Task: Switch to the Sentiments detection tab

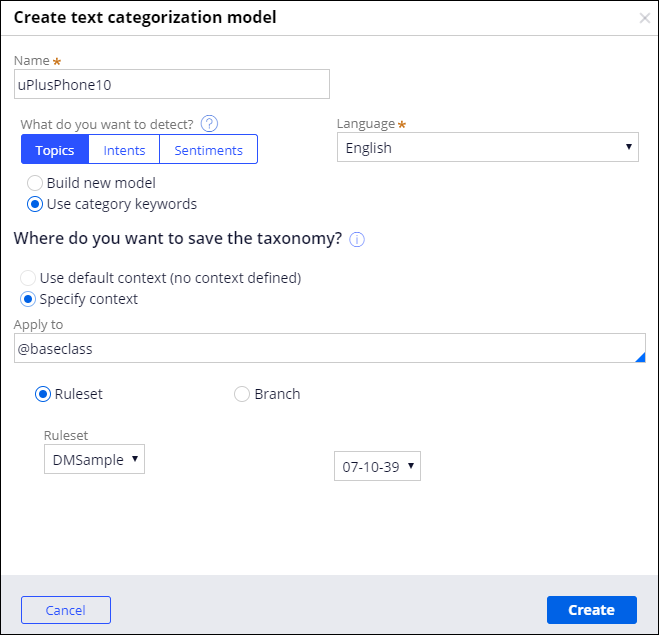Action: pos(208,150)
